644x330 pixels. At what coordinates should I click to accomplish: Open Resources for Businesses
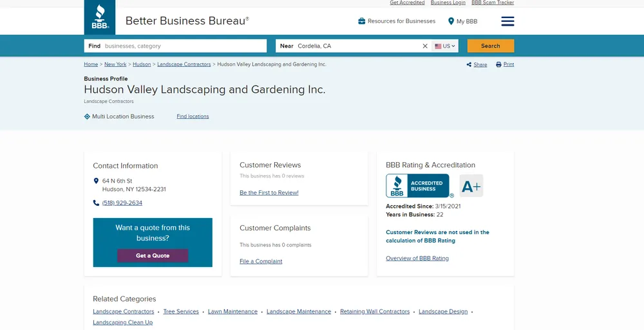click(397, 21)
